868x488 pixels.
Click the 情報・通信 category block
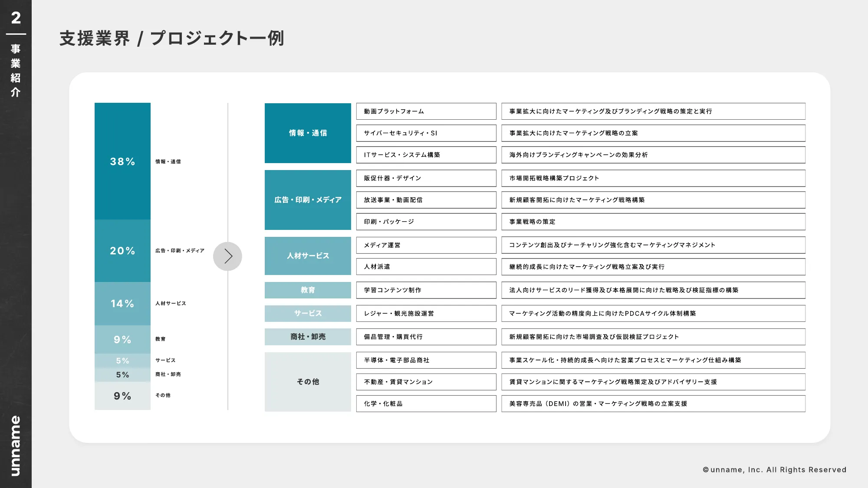tap(308, 133)
